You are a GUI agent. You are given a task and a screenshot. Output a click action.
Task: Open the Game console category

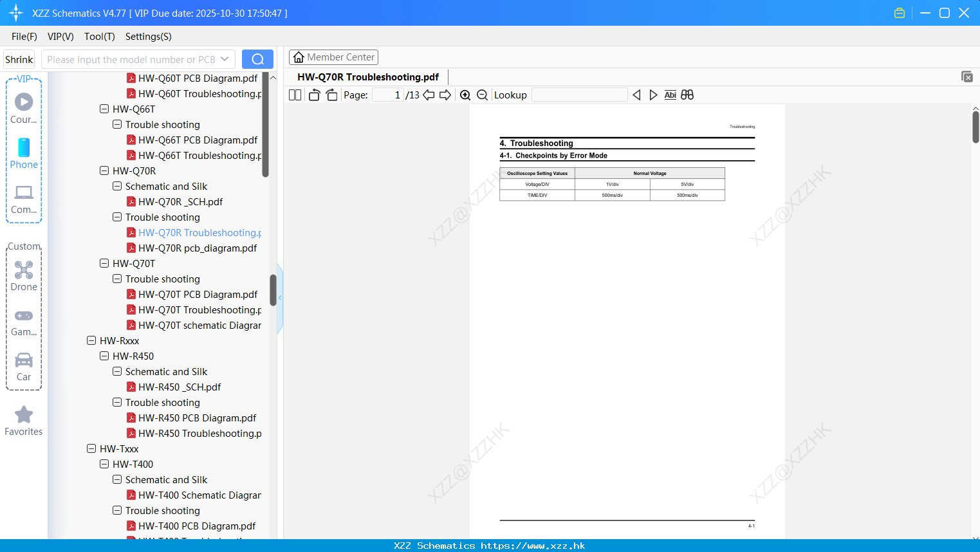[24, 322]
